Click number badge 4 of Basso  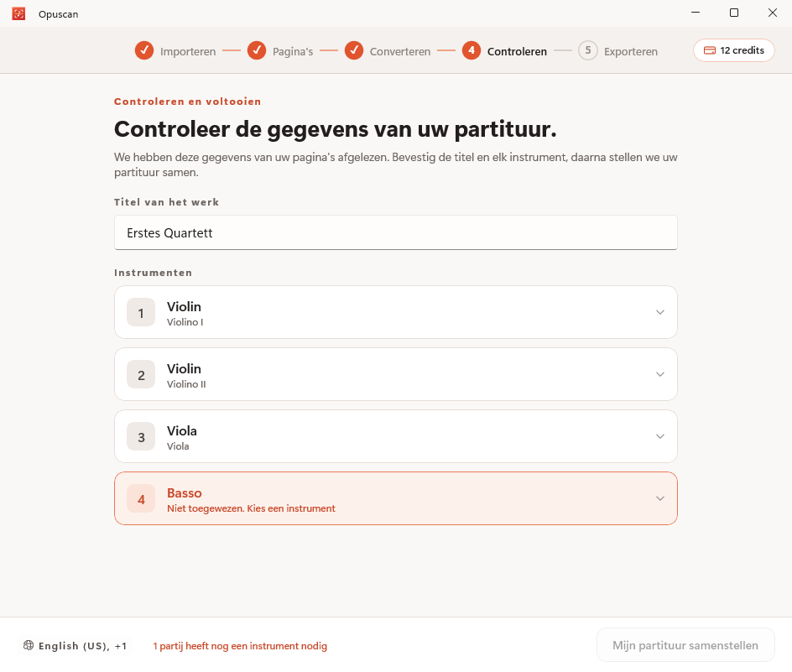(x=141, y=498)
